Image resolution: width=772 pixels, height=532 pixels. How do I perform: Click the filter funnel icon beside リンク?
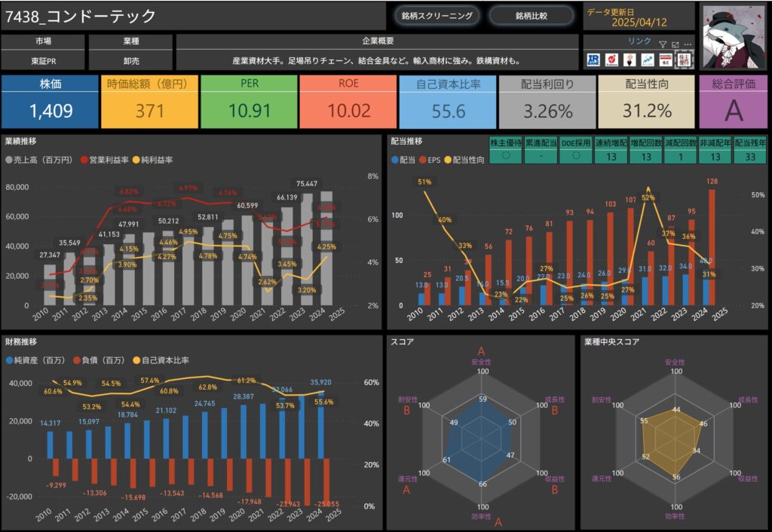[663, 44]
